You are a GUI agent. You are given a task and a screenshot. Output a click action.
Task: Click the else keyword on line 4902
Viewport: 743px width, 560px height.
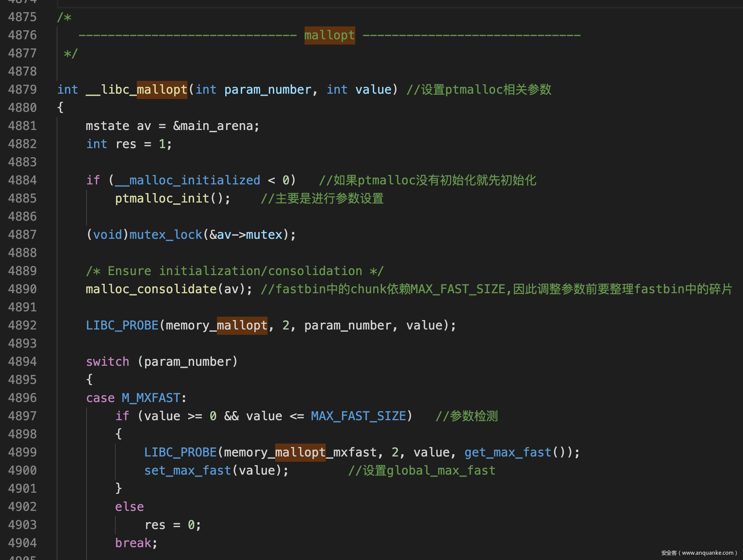pos(129,507)
